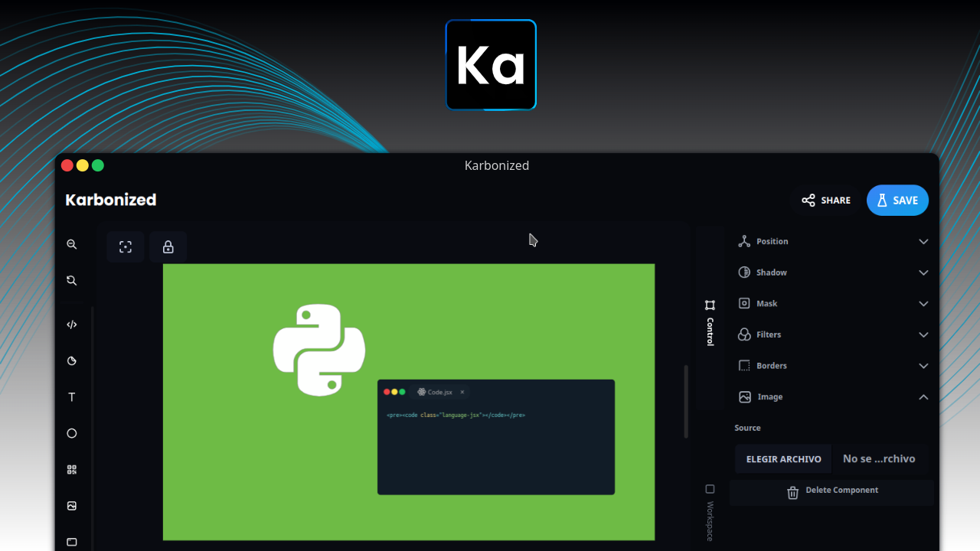This screenshot has height=551, width=980.
Task: Click the Karbonized app title logo
Action: (111, 200)
